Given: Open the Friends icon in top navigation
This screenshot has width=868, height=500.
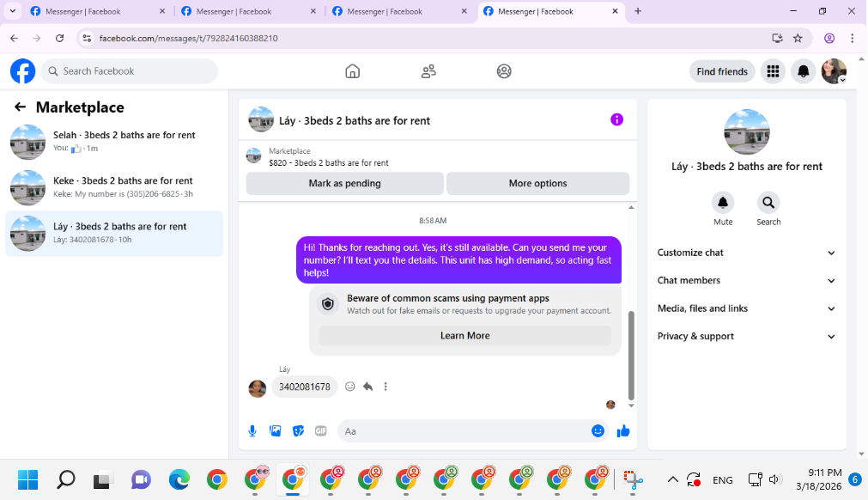Looking at the screenshot, I should point(428,71).
